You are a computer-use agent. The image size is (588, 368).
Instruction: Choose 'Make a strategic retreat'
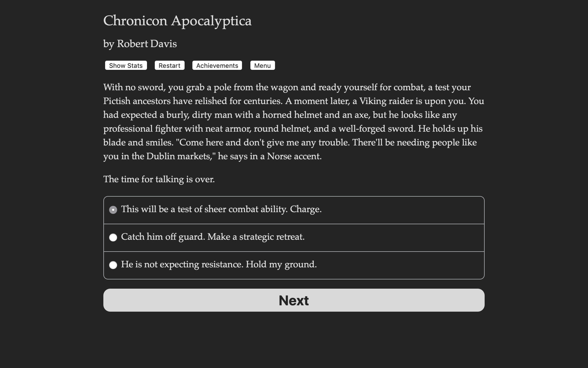213,237
